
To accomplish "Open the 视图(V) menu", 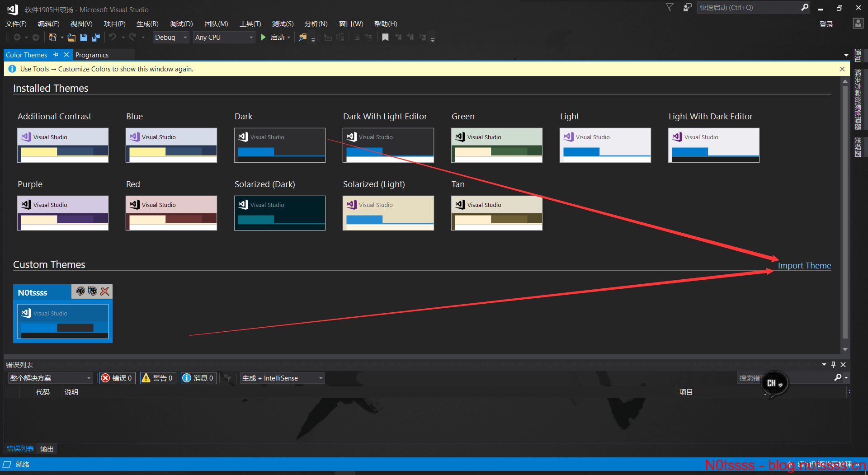I will 81,24.
